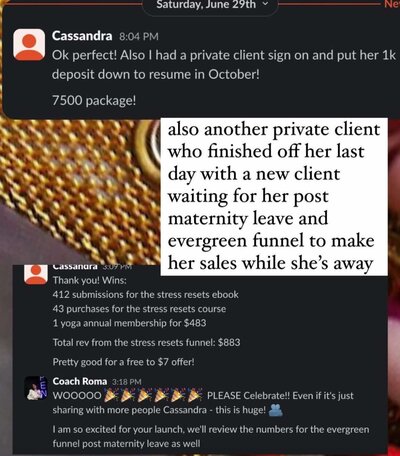Click Coach Roma's profile picture
This screenshot has width=400, height=456.
pyautogui.click(x=36, y=388)
